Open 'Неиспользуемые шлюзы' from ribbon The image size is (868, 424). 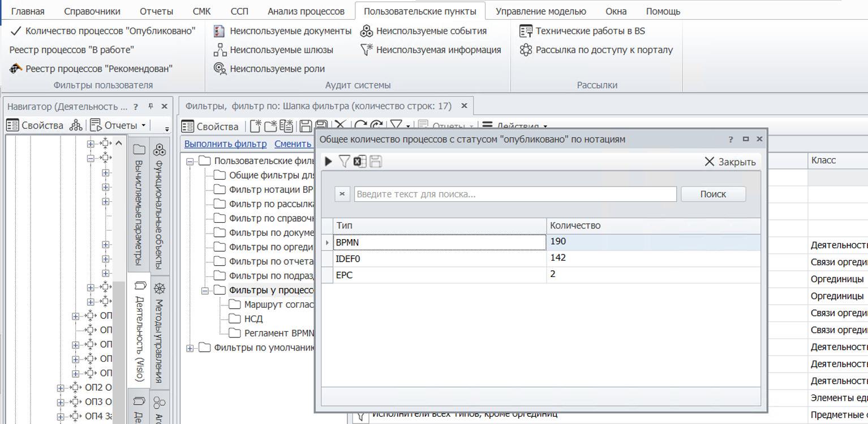(x=274, y=50)
